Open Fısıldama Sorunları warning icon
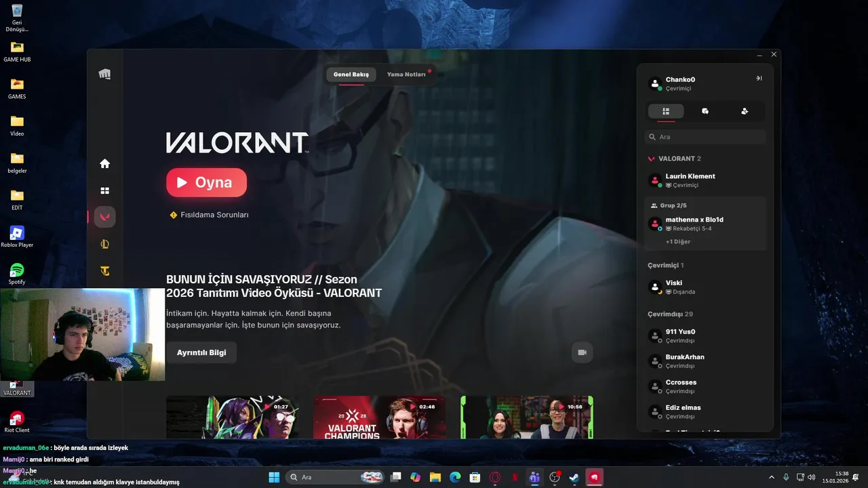Screen dimensions: 868x488 pos(174,215)
